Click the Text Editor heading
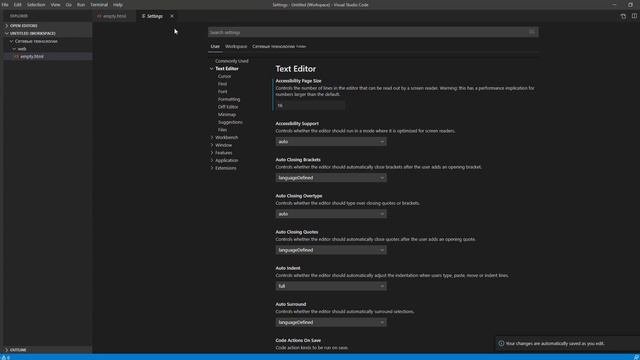This screenshot has width=640, height=360. coord(296,69)
